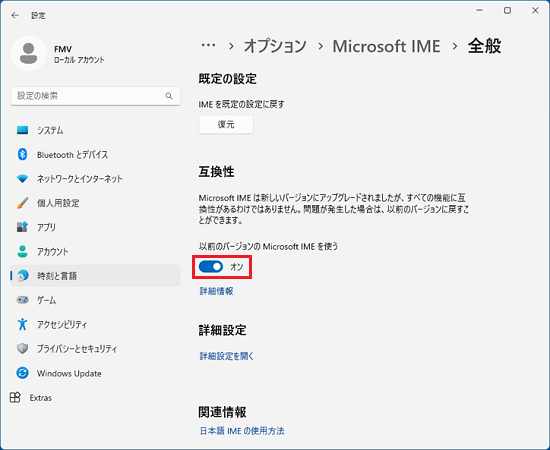Click the globe clock icon for 時刻と言語
Viewport: 550px width, 450px height.
point(22,276)
